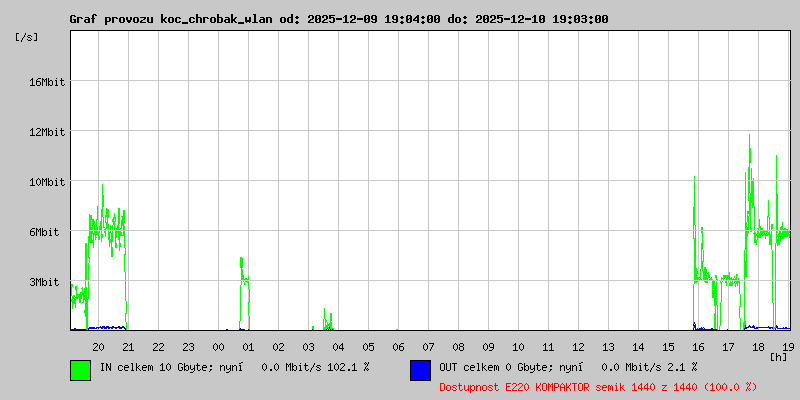Click the '04' hour label on the x-axis
The height and width of the screenshot is (400, 800).
[x=338, y=347]
